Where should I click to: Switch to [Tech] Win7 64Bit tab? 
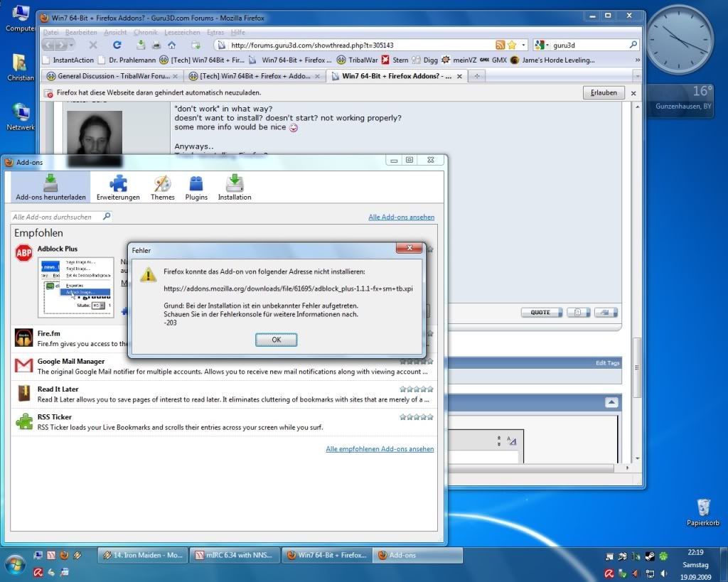[255, 75]
